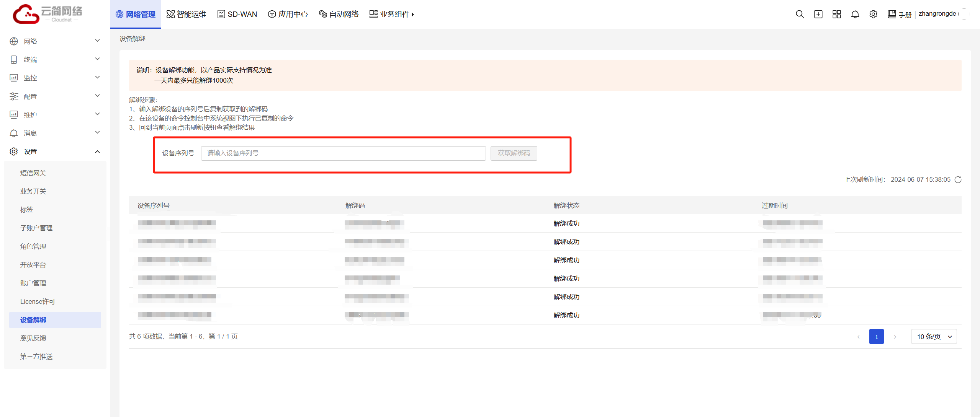The image size is (980, 417).
Task: Open 子账户管理 in the sidebar
Action: (36, 228)
